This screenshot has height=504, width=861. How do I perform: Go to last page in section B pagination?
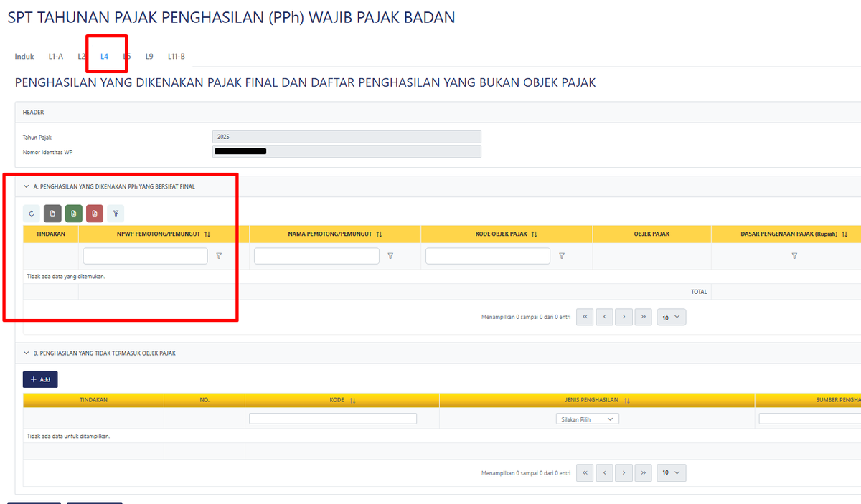[644, 473]
